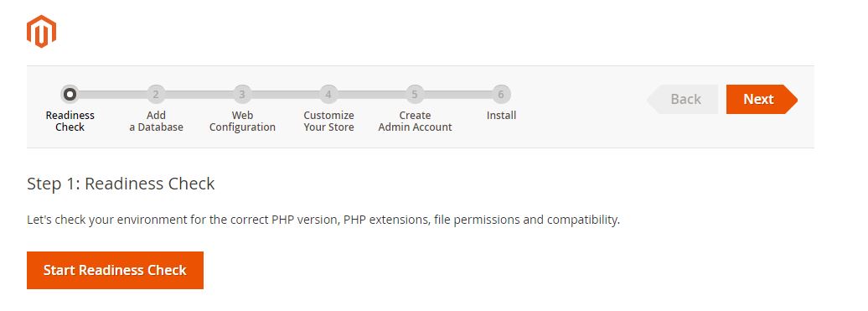This screenshot has height=311, width=868.
Task: Select the step 6 numbered circle
Action: [x=501, y=95]
